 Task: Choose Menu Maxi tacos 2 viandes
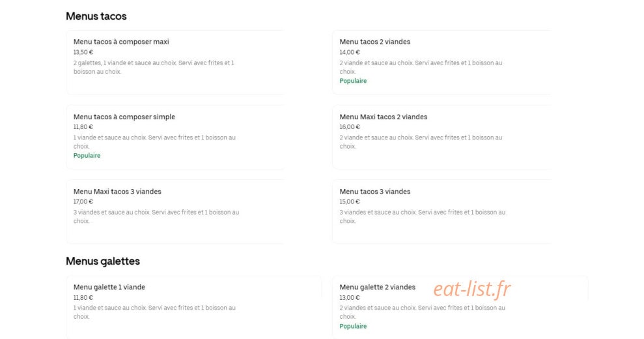441,137
